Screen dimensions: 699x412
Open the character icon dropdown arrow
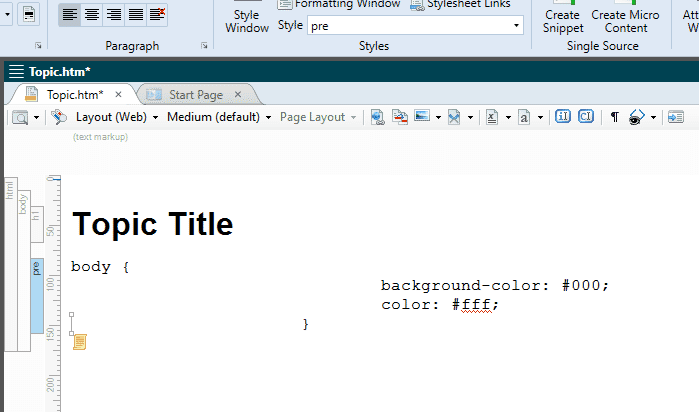[540, 118]
